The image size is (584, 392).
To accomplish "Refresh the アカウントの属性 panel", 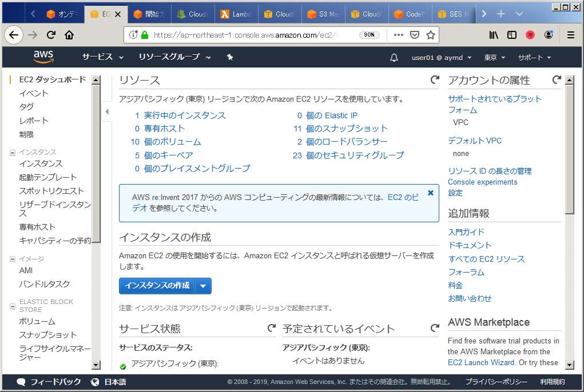I will (557, 79).
